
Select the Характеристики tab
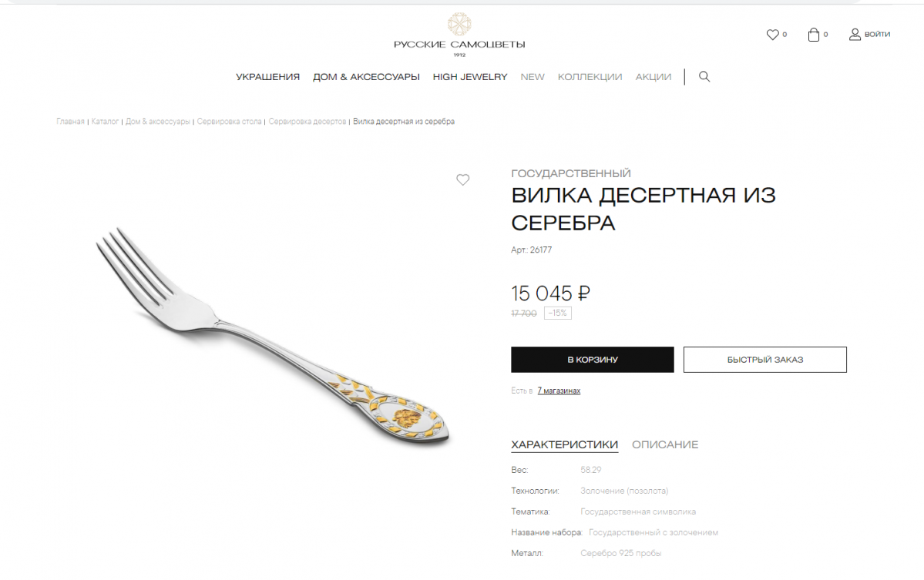pos(564,444)
